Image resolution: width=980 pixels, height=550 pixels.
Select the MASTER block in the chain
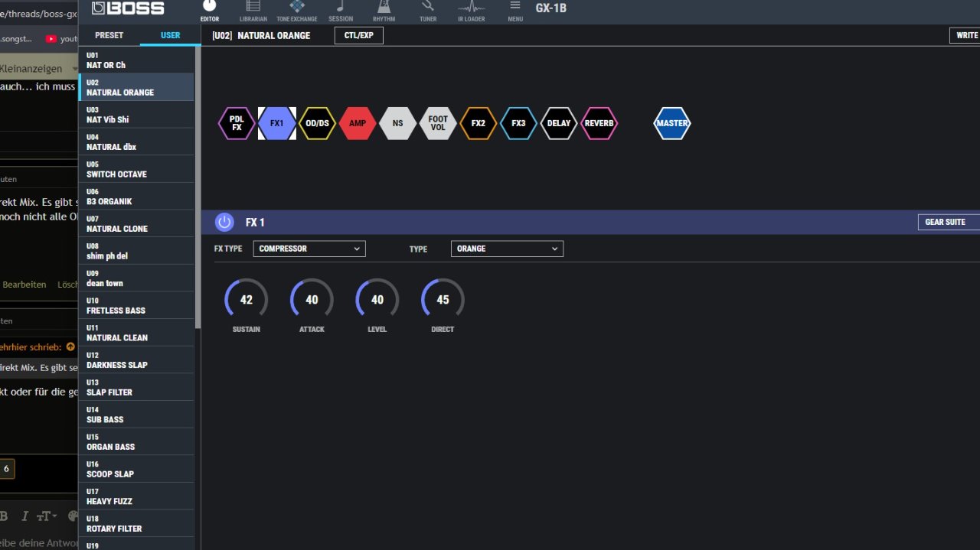pyautogui.click(x=671, y=123)
